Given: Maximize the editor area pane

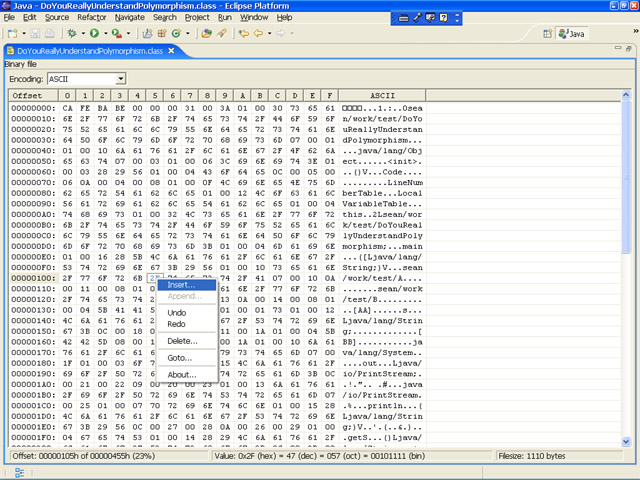Looking at the screenshot, I should [x=629, y=48].
